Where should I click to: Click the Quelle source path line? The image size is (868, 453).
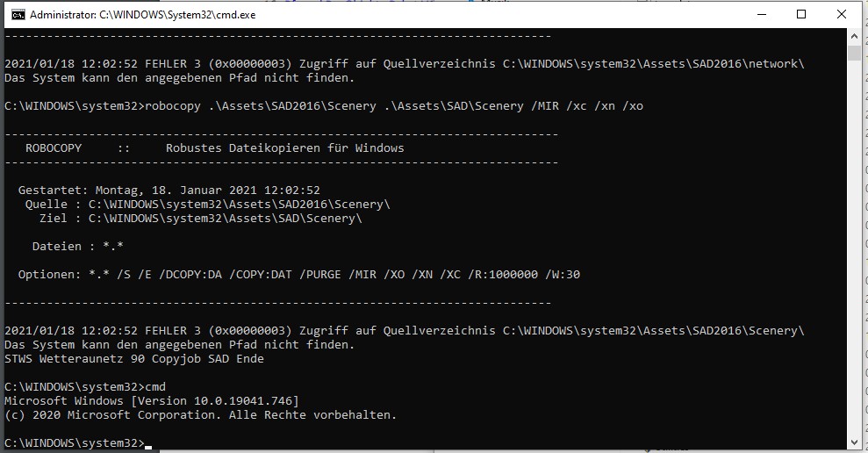pyautogui.click(x=208, y=205)
